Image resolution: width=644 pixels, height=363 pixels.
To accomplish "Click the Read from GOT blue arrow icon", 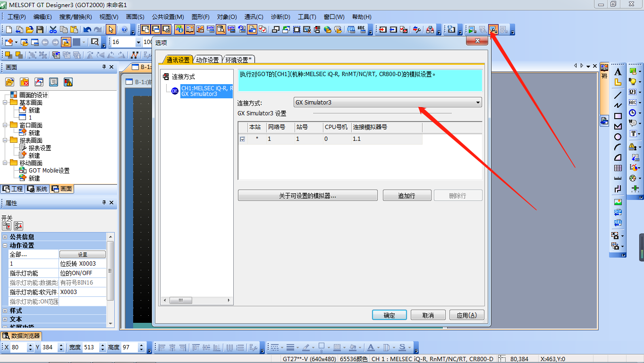I will point(392,29).
